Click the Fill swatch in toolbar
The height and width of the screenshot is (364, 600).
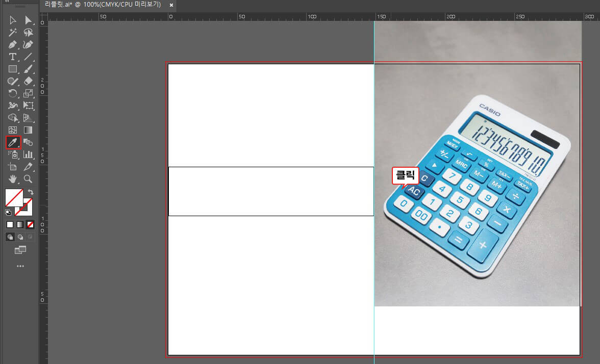click(14, 198)
